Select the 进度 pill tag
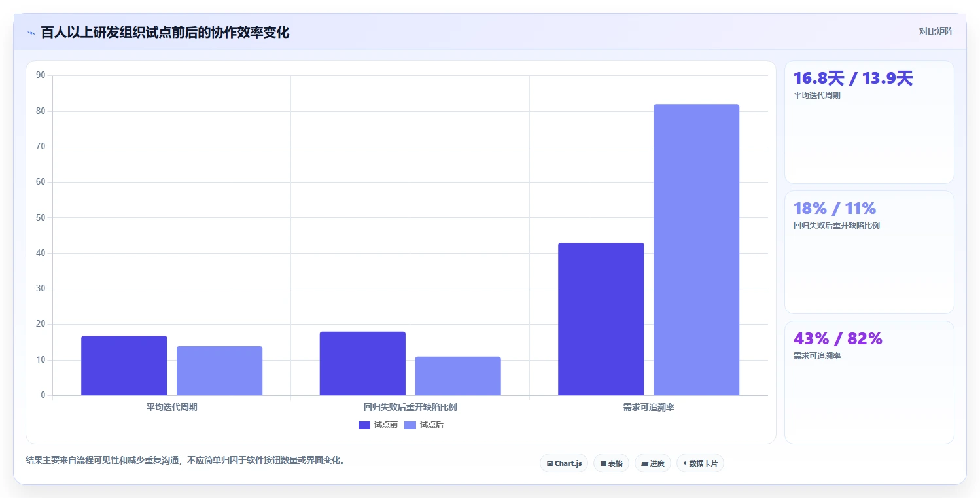 pyautogui.click(x=653, y=463)
